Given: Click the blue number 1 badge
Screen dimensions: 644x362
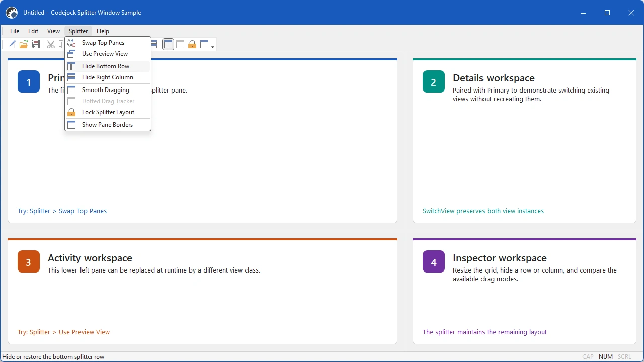Looking at the screenshot, I should point(29,81).
